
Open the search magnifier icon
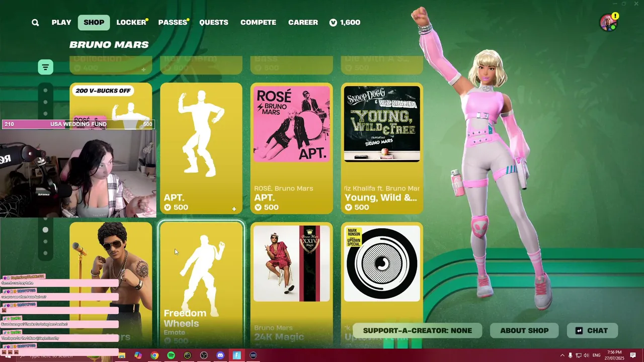point(35,23)
